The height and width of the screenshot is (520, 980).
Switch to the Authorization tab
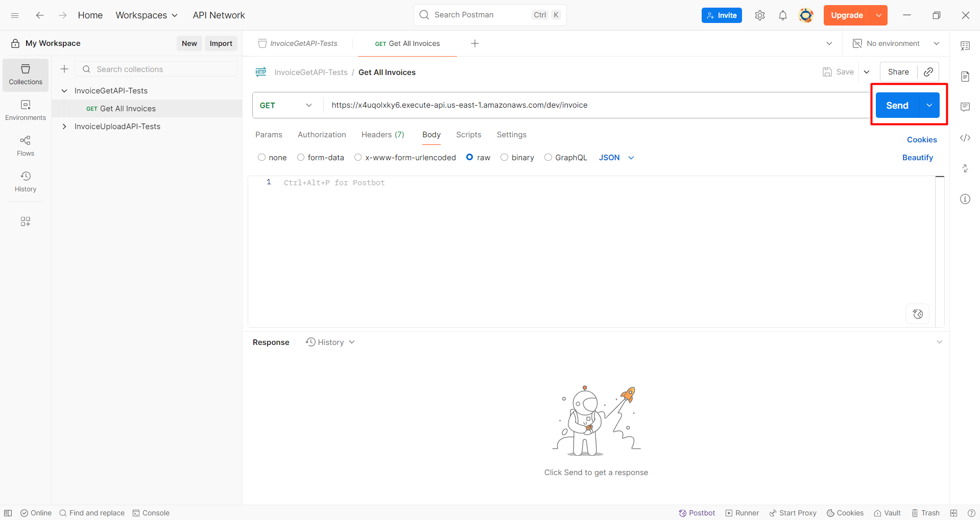[322, 135]
